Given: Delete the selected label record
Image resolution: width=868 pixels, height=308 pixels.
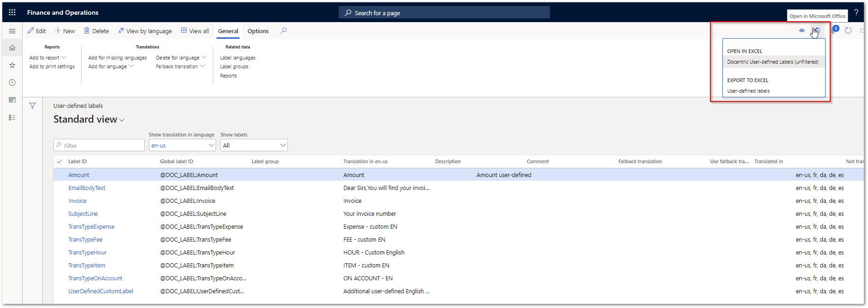Looking at the screenshot, I should pos(96,31).
